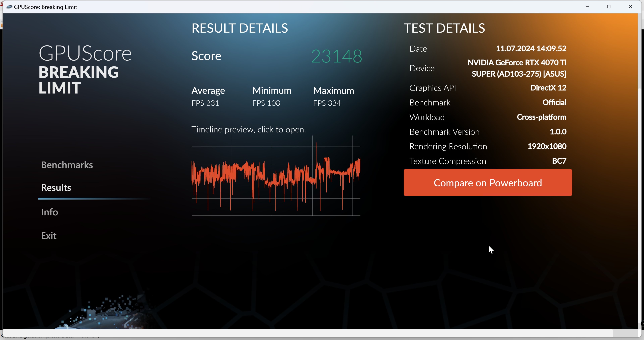Click the Exit menu entry

click(49, 236)
